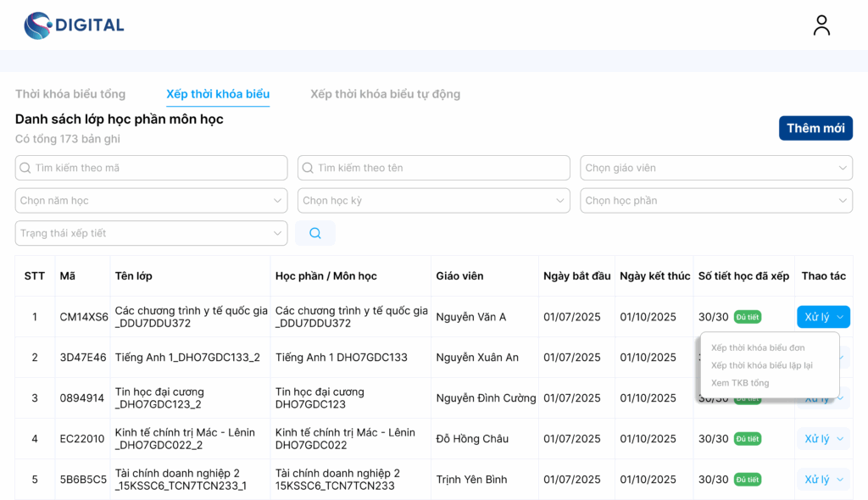Click the Đủ tiết badge in row 5
The image size is (868, 500).
pyautogui.click(x=748, y=480)
